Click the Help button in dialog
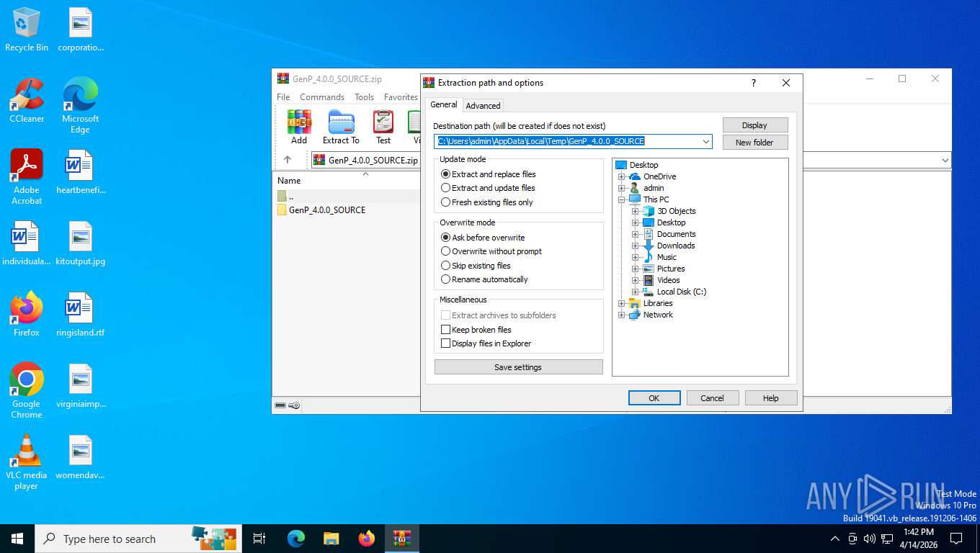 click(x=771, y=398)
